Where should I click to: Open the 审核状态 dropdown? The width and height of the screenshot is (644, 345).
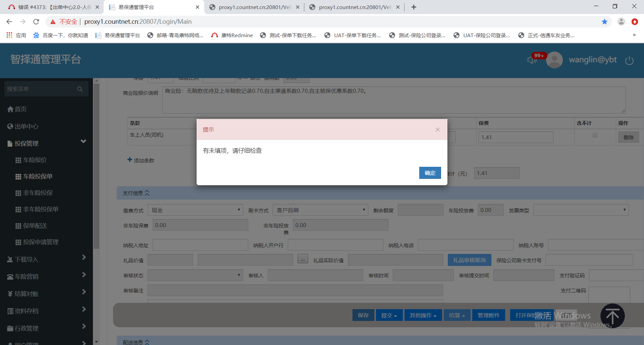coord(195,275)
